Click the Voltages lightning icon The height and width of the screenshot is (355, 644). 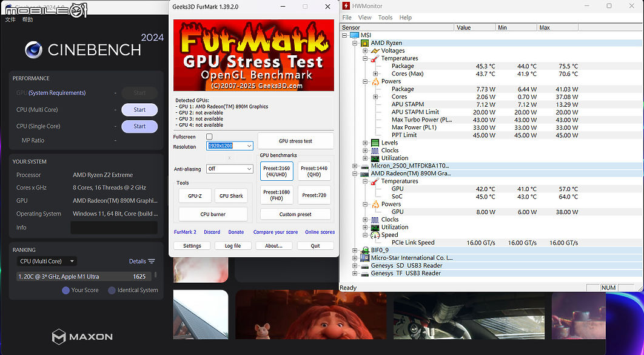375,51
